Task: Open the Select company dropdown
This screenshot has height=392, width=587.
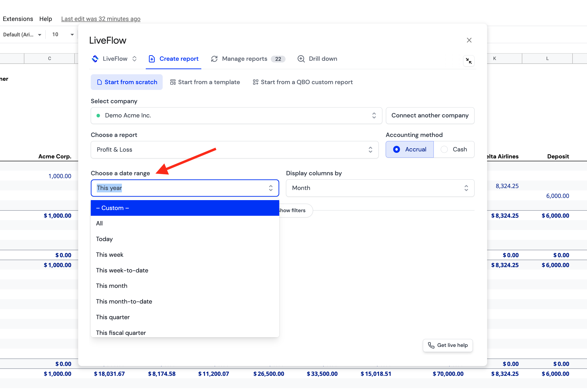Action: click(236, 115)
